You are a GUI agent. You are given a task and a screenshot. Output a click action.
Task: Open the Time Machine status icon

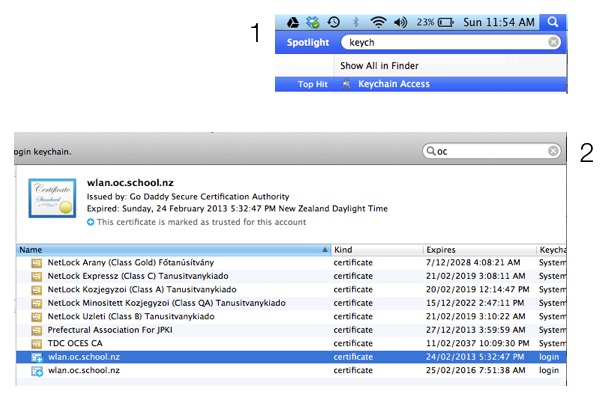[x=332, y=21]
